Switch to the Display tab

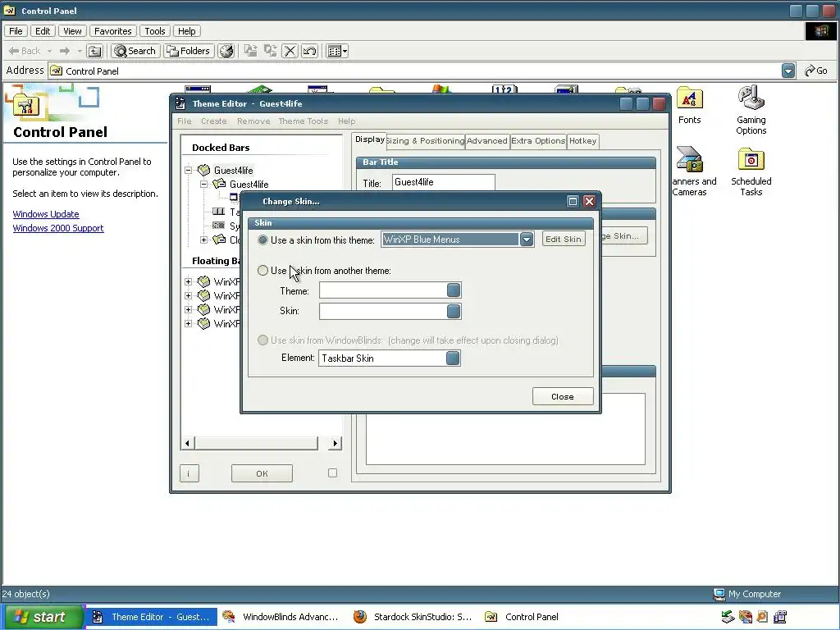pos(370,139)
